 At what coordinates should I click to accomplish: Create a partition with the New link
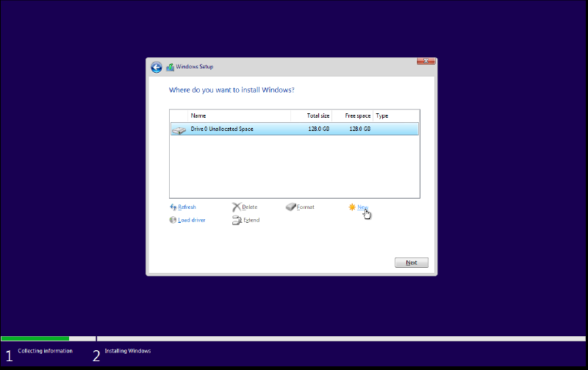click(x=362, y=207)
